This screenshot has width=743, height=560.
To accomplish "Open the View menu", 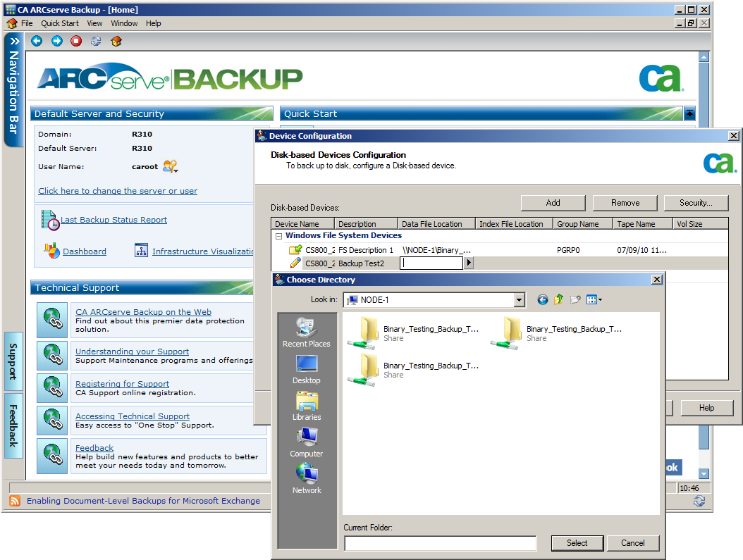I will tap(94, 23).
